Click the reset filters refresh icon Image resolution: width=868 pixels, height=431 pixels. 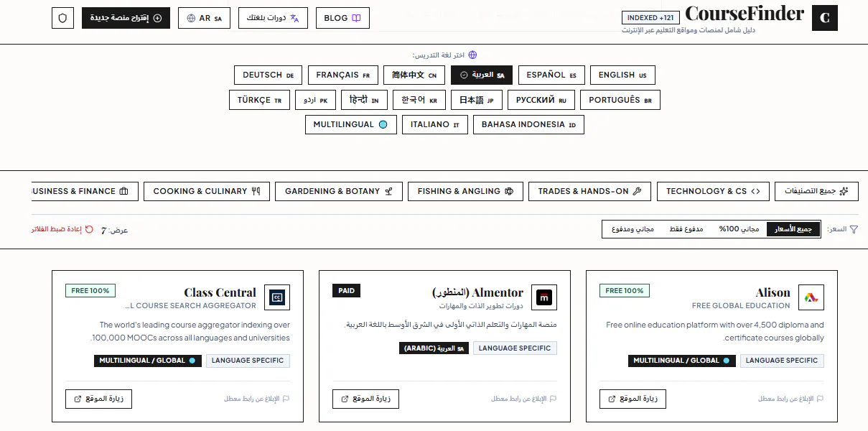89,229
